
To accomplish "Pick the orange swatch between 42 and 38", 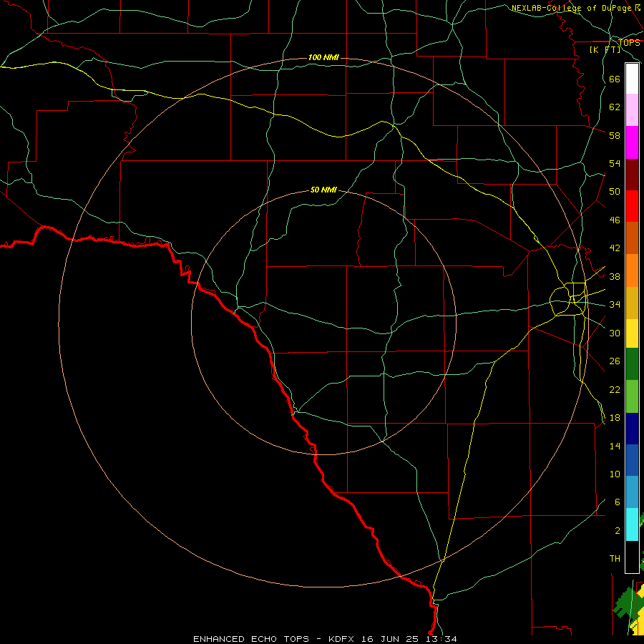I will pyautogui.click(x=632, y=270).
